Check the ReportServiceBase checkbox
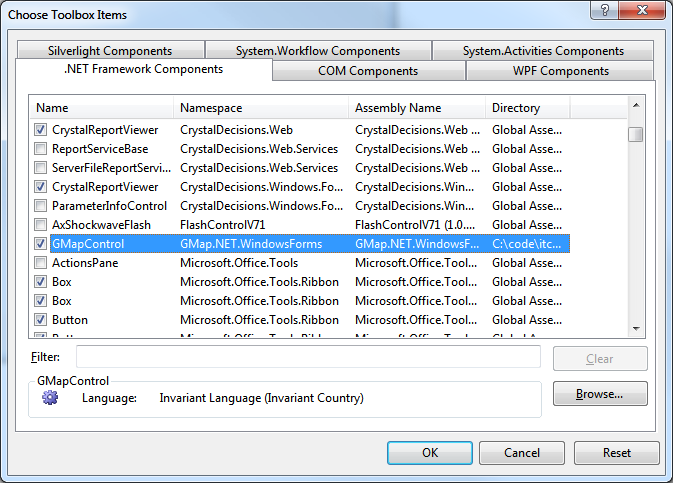Screen dimensions: 673x483 click(40, 149)
